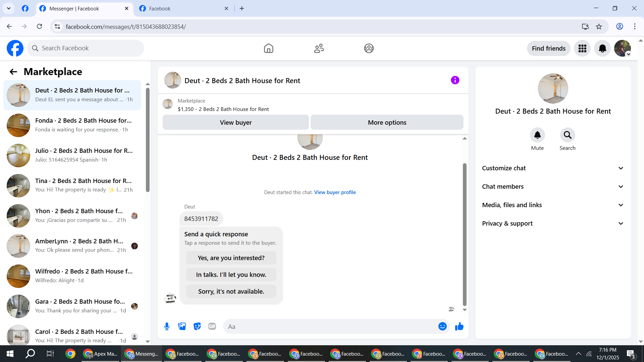
Task: Open Windows notification center icon
Action: (x=631, y=354)
